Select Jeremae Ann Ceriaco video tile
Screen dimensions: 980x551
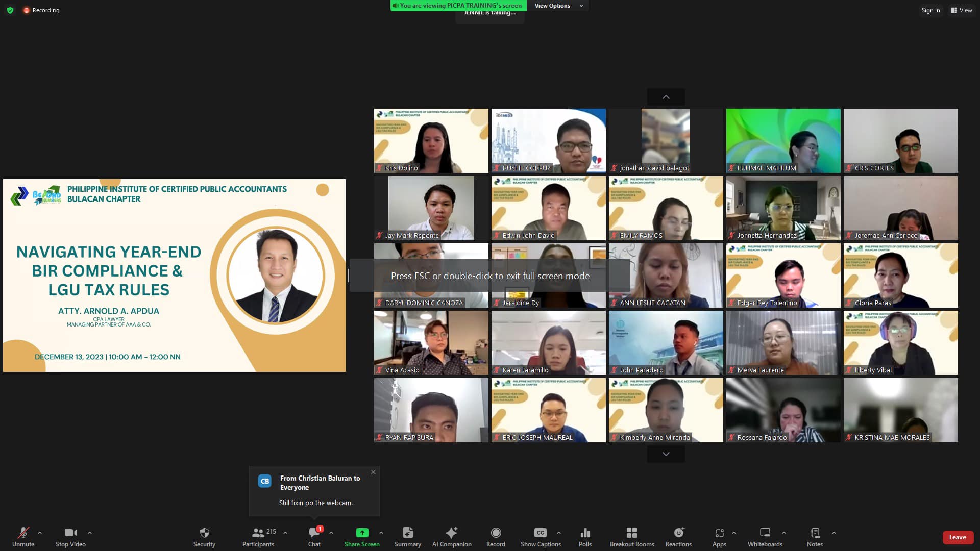[x=900, y=208]
